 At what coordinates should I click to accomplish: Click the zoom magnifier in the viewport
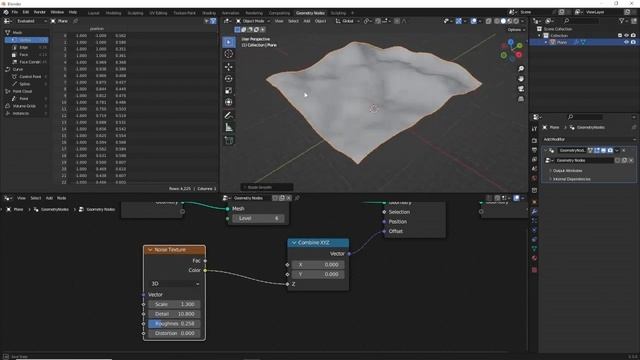[x=521, y=69]
